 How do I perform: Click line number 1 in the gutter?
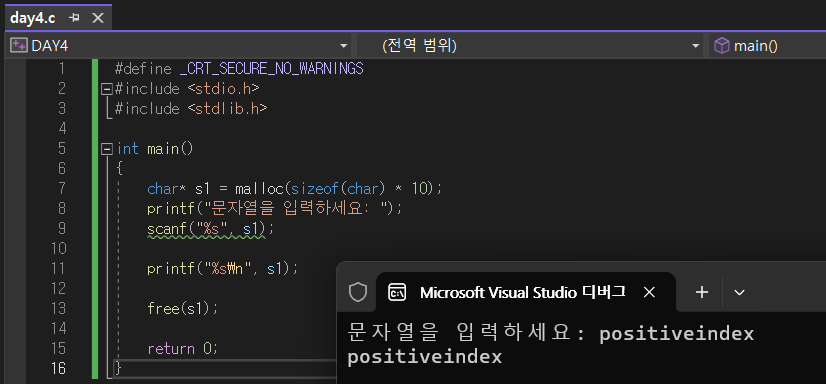62,69
